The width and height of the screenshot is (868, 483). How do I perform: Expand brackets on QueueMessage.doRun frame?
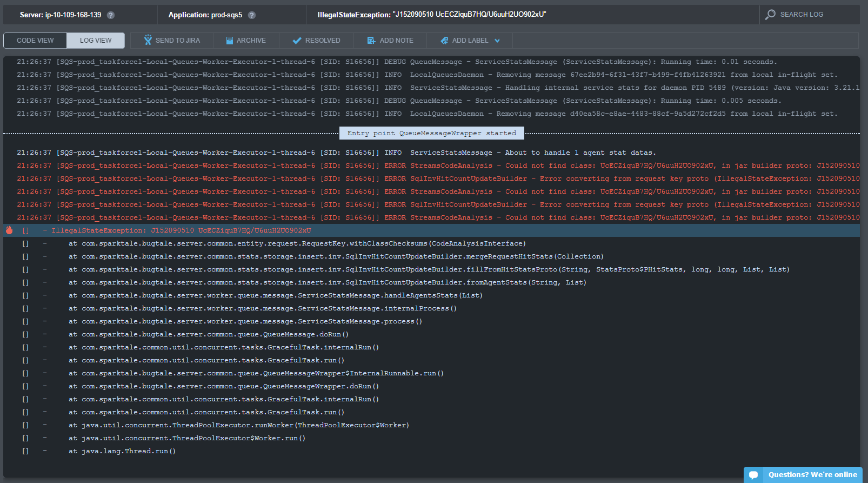point(25,334)
